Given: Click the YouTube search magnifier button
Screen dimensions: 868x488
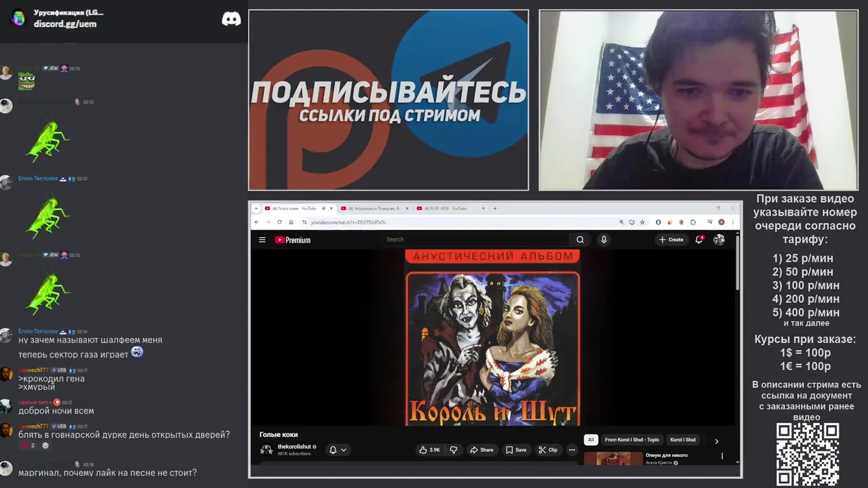Looking at the screenshot, I should (x=580, y=239).
